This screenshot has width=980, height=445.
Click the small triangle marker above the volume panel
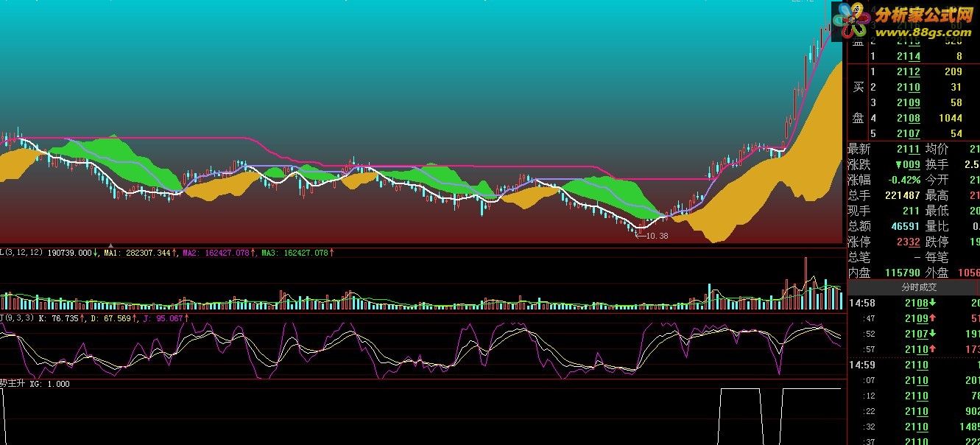[110, 245]
